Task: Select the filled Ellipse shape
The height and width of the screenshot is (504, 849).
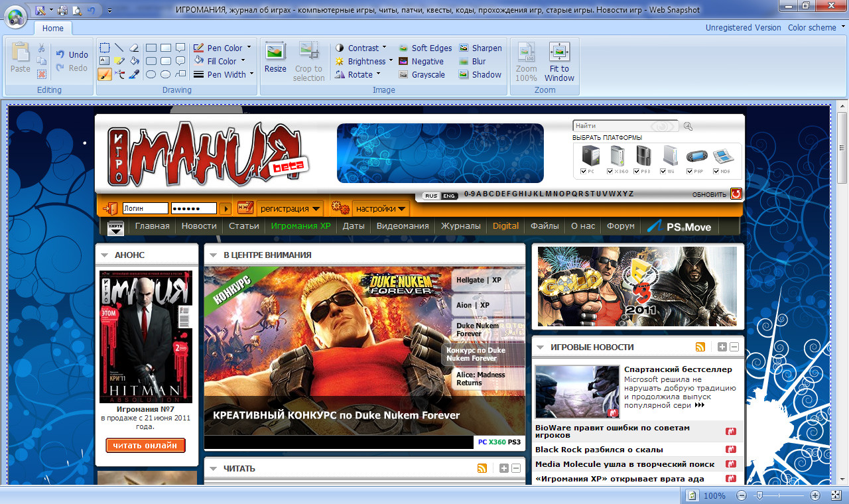Action: [165, 74]
